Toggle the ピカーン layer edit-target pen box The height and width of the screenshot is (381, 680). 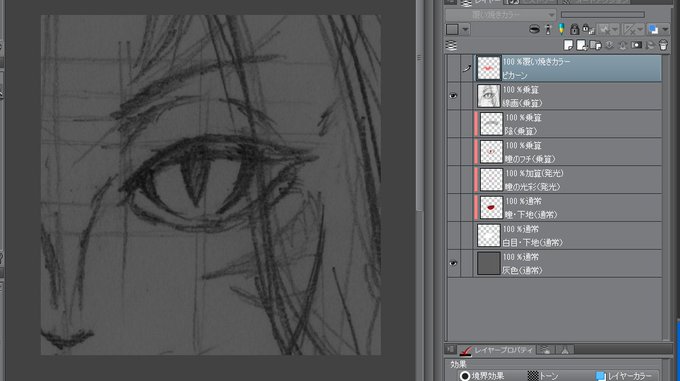(467, 68)
